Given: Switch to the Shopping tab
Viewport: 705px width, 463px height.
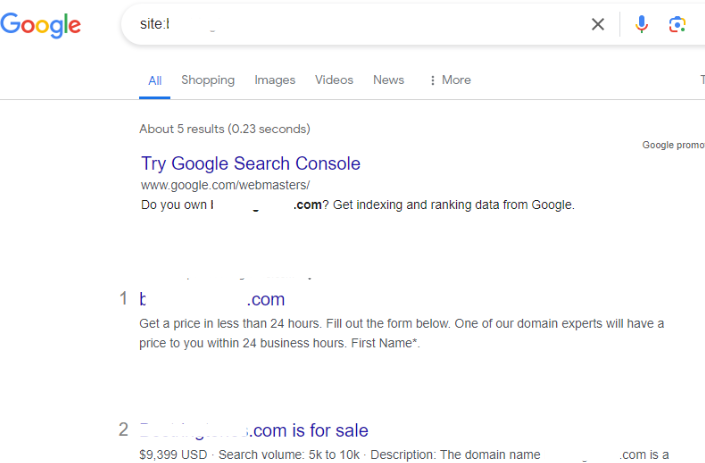Looking at the screenshot, I should tap(208, 80).
